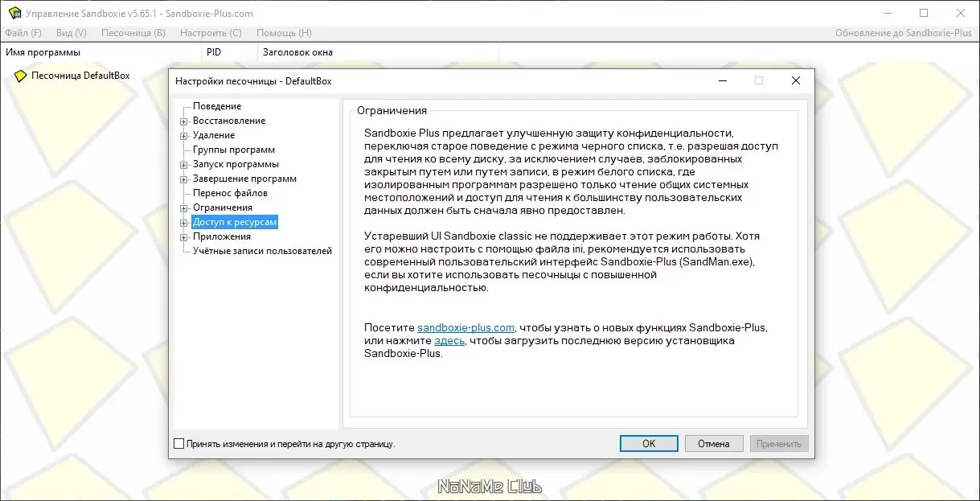
Task: Select Приложения in settings tree
Action: [x=222, y=236]
